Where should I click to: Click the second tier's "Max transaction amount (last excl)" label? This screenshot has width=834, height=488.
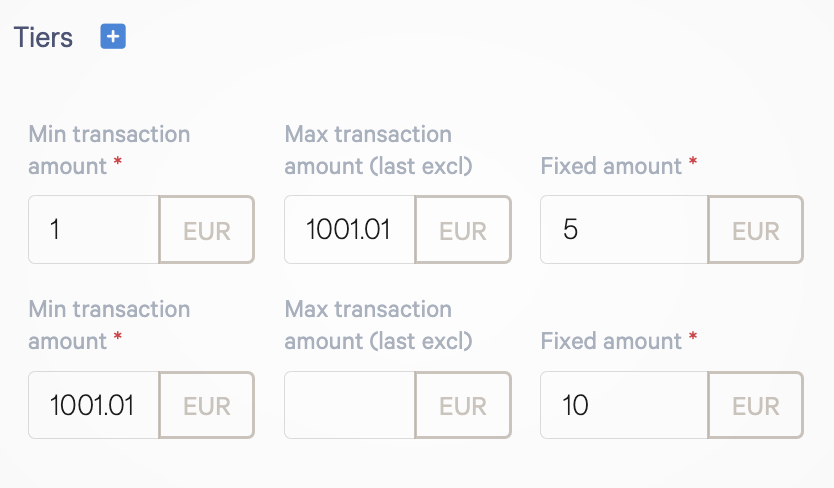click(x=377, y=324)
